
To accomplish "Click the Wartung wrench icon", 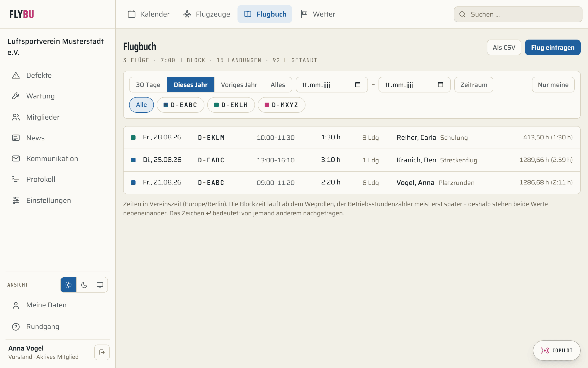I will [x=16, y=96].
